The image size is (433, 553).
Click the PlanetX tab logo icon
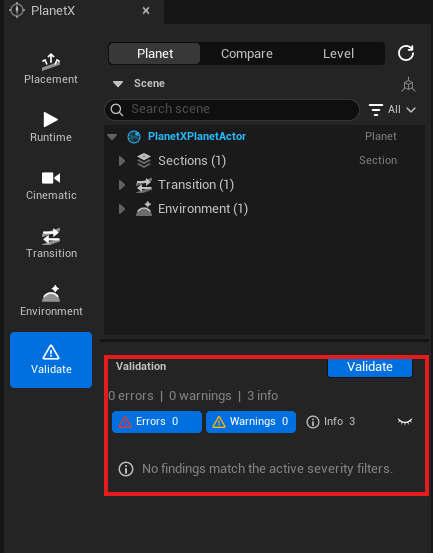[17, 10]
